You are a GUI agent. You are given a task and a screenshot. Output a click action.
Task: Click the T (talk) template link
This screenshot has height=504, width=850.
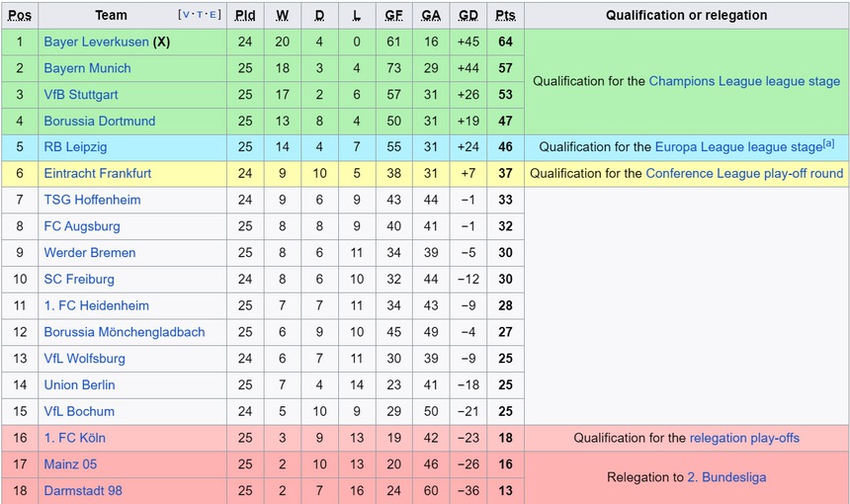pyautogui.click(x=199, y=16)
